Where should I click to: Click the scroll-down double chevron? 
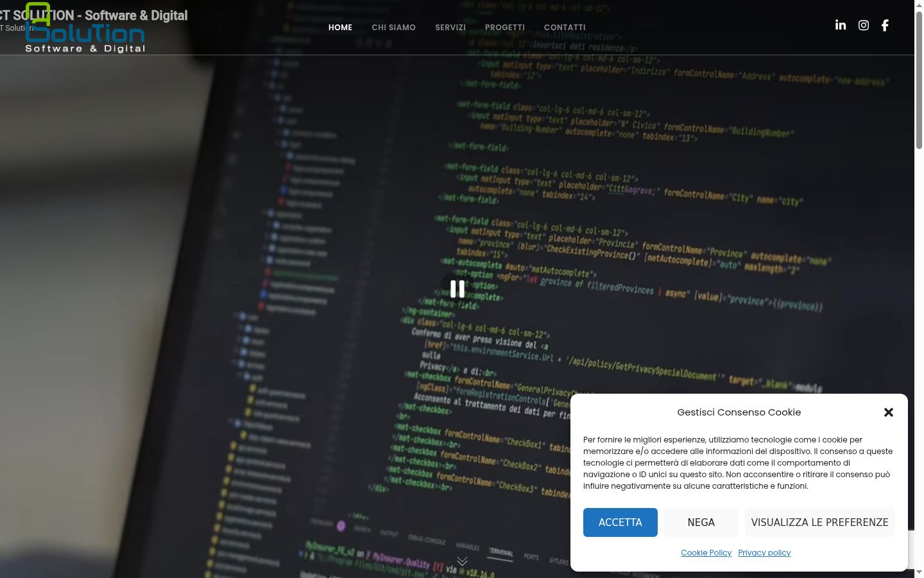point(462,561)
